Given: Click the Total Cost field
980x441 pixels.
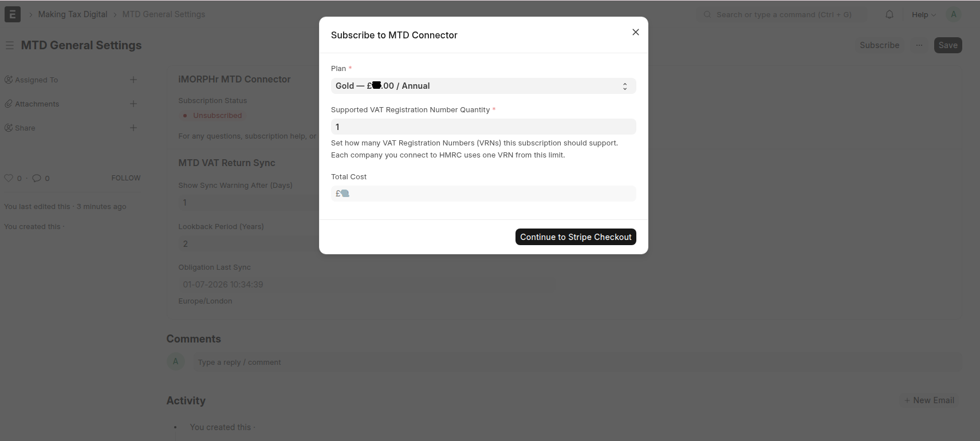Looking at the screenshot, I should coord(483,194).
